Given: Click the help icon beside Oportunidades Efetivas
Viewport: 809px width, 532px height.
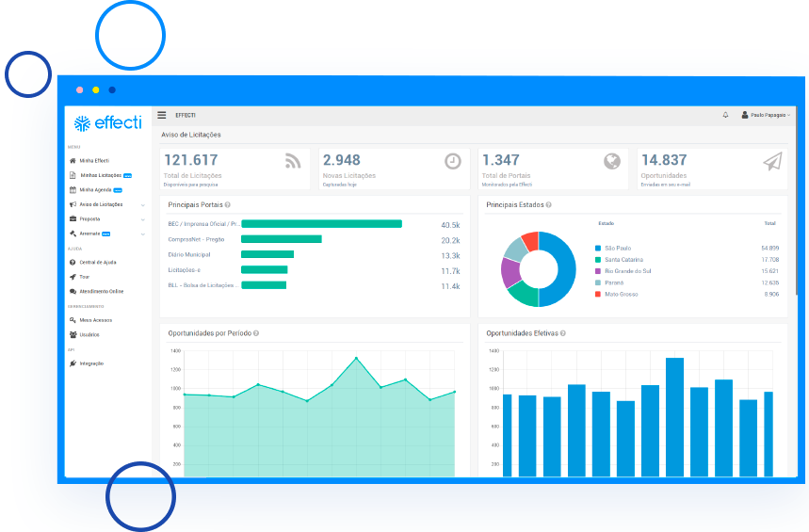Looking at the screenshot, I should pos(563,333).
